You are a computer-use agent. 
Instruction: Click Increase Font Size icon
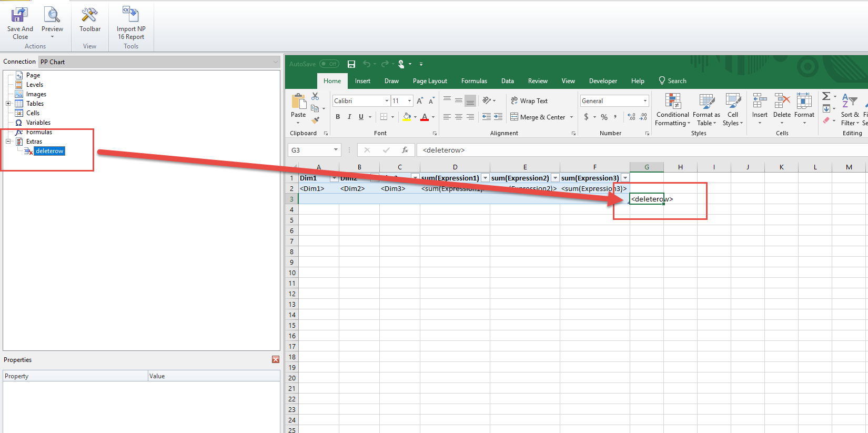click(x=420, y=100)
